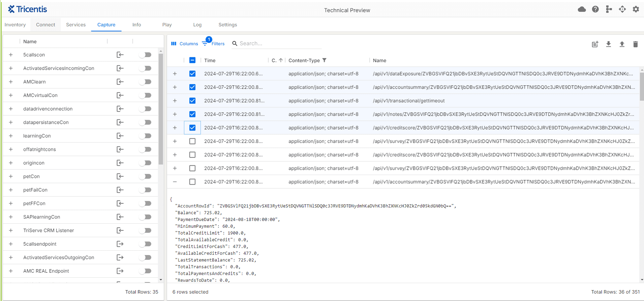Click the Tricentis logo

(x=27, y=9)
